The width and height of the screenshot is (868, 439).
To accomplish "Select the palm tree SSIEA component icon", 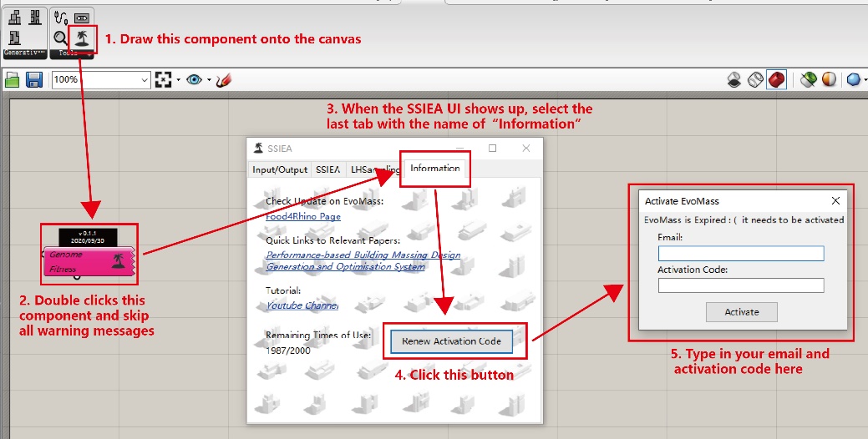I will pos(83,38).
